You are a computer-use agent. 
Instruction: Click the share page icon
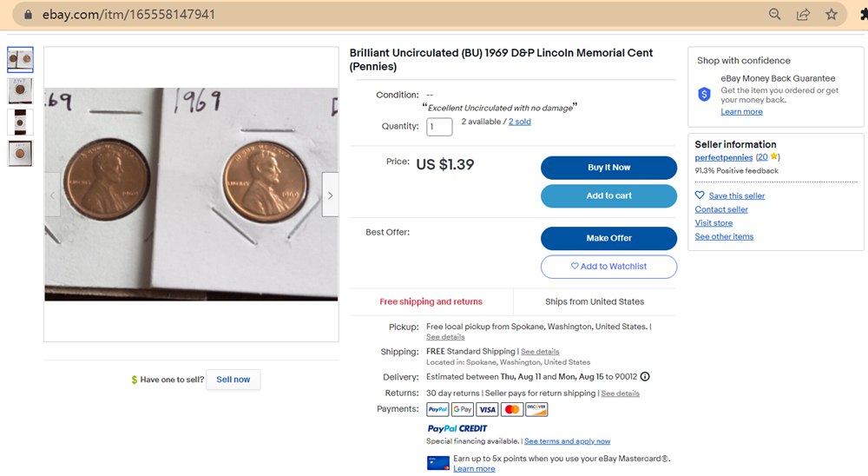(x=804, y=14)
